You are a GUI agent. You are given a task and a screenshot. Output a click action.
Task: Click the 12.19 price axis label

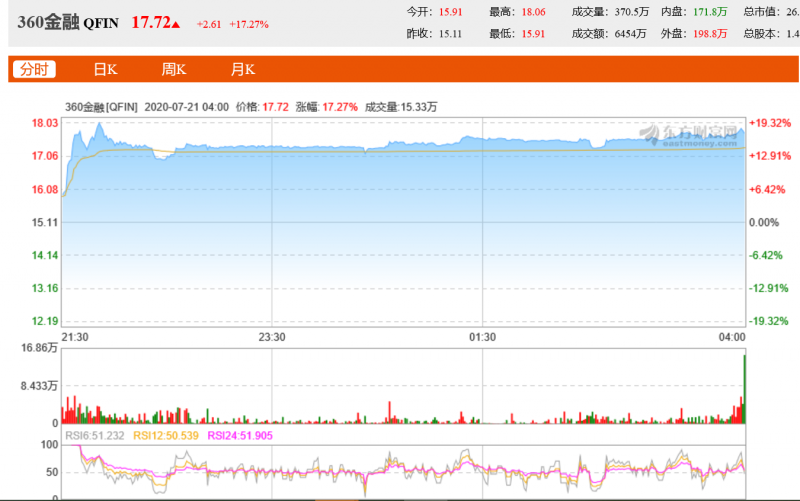45,321
